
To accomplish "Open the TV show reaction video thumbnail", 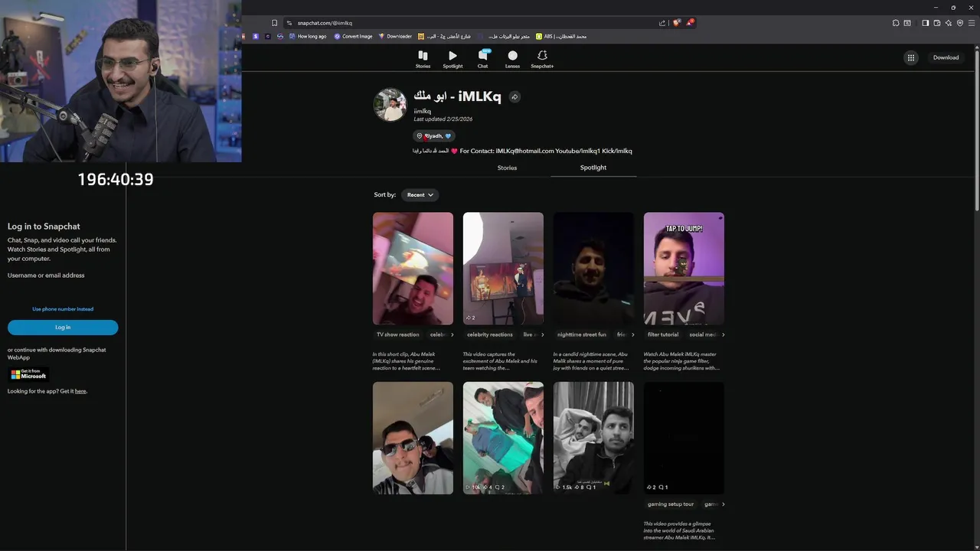I will [x=413, y=269].
